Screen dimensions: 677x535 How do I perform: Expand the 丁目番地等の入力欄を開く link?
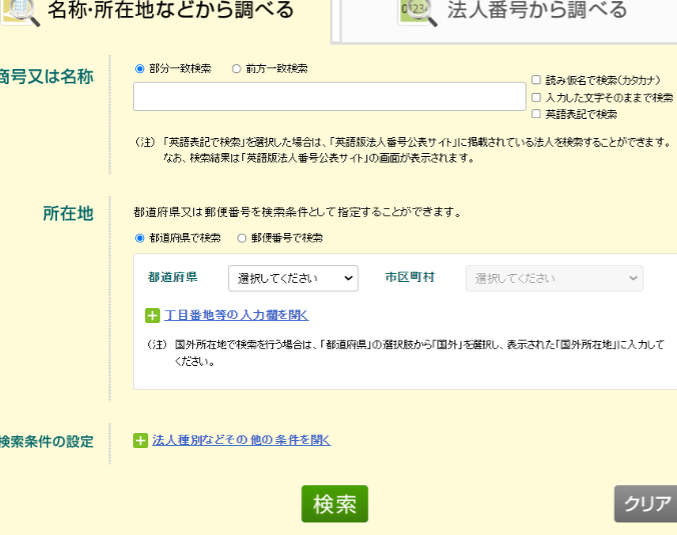coord(236,316)
